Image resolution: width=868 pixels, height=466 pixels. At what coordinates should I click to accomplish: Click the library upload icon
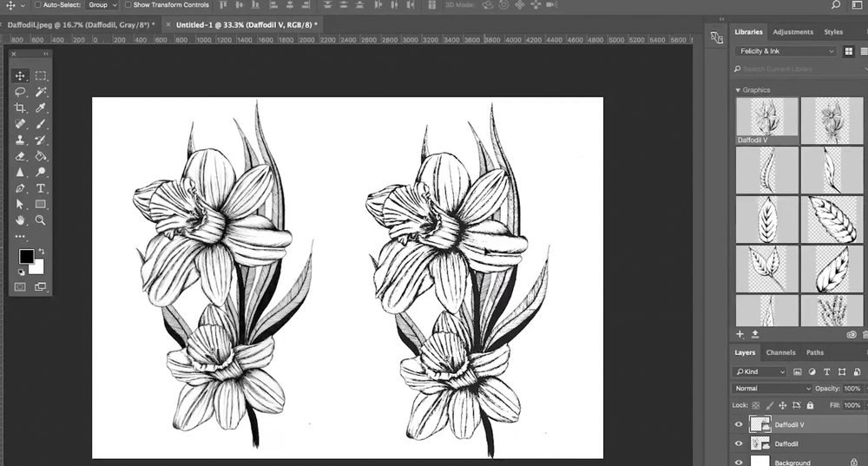pos(755,334)
